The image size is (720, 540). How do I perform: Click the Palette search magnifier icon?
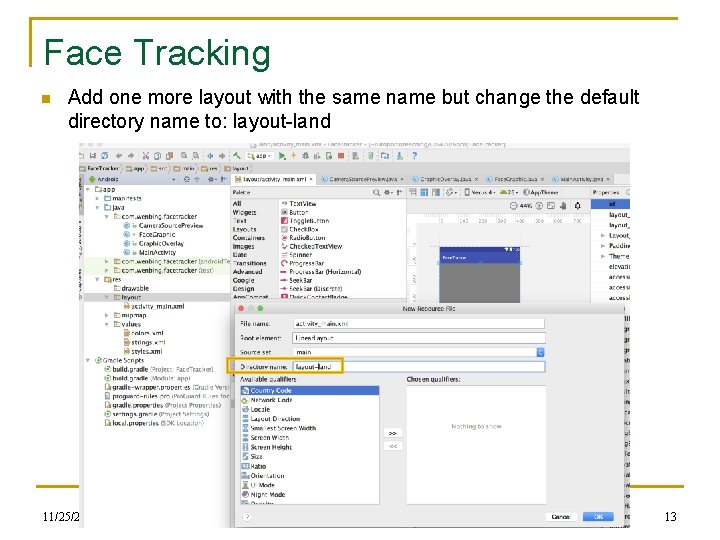pyautogui.click(x=377, y=192)
